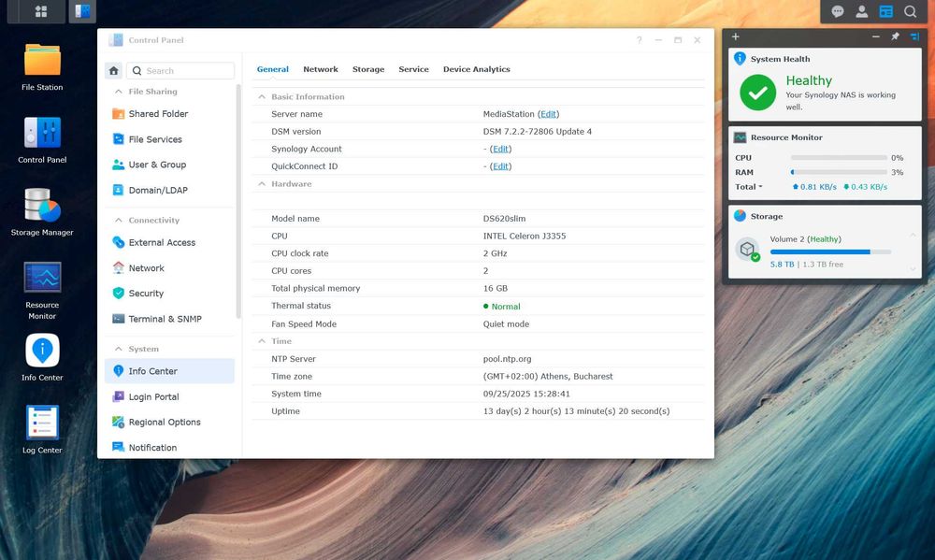Go to Control Panel home icon
The height and width of the screenshot is (560, 935).
113,70
